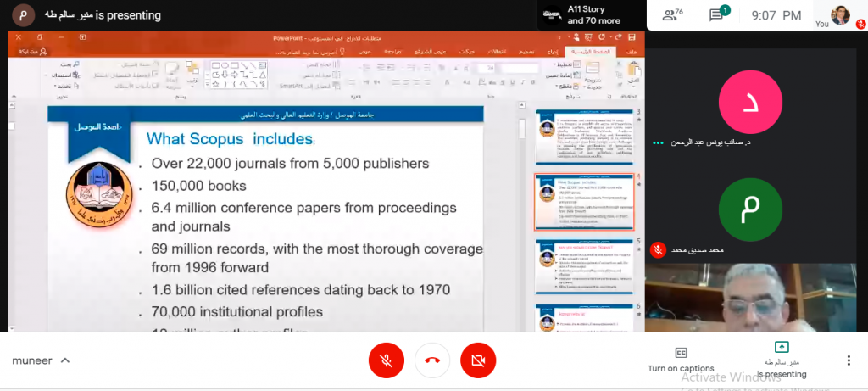Click the slide thumbnail panel's vertical scrollbar
The width and height of the screenshot is (868, 391).
pyautogui.click(x=522, y=212)
